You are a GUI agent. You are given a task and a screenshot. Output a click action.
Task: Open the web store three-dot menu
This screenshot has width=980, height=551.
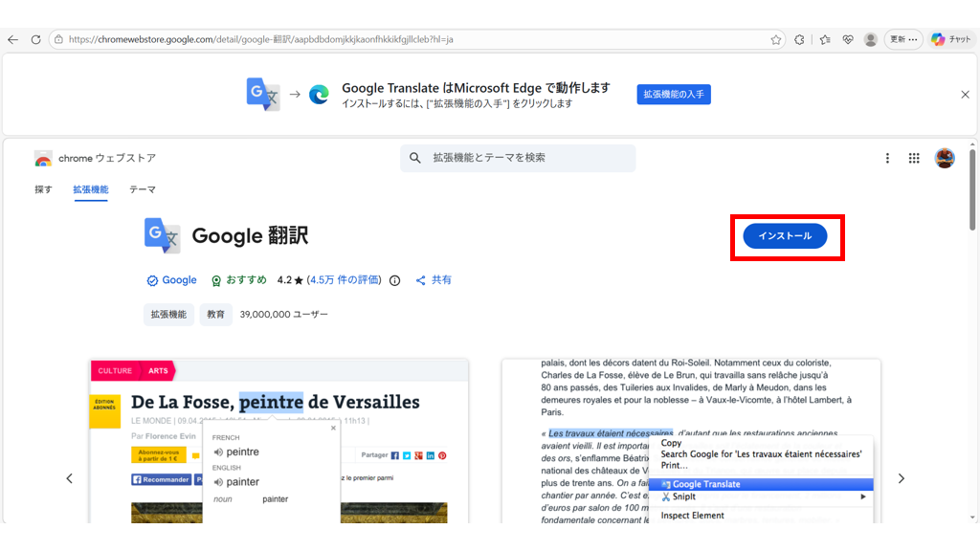[x=887, y=158]
